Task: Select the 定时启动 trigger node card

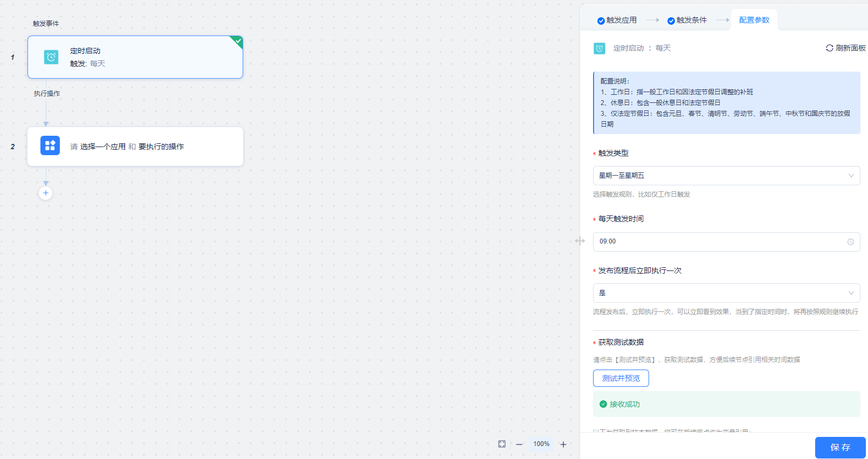Action: point(135,57)
